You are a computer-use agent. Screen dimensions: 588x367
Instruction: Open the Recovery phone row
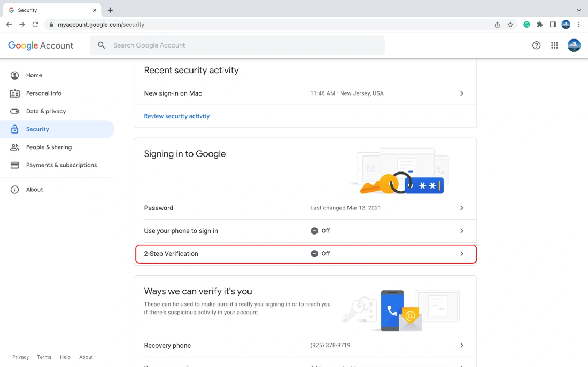(x=305, y=346)
